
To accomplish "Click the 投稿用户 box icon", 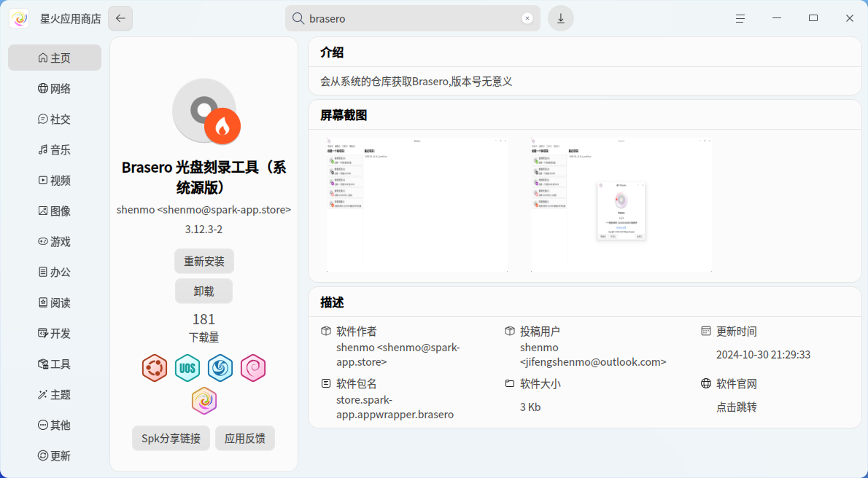I will [510, 331].
